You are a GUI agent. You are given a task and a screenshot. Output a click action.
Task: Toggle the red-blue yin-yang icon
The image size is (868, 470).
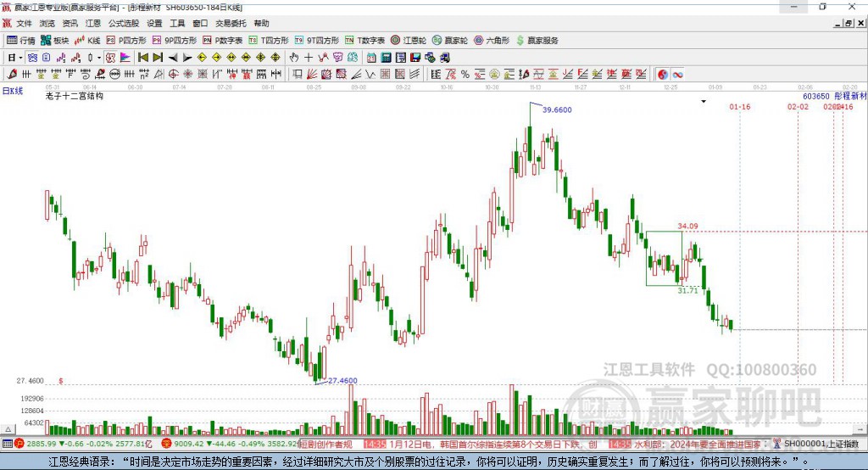tap(663, 75)
